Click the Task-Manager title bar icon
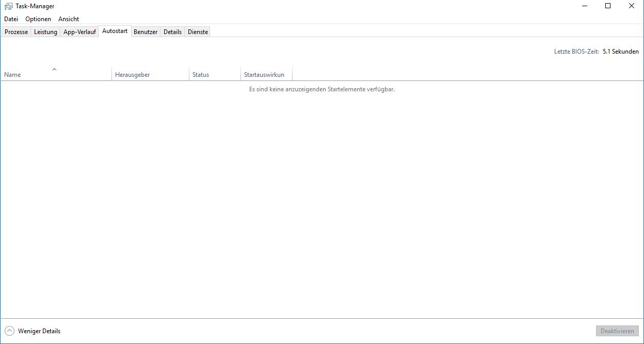644x344 pixels. point(9,6)
